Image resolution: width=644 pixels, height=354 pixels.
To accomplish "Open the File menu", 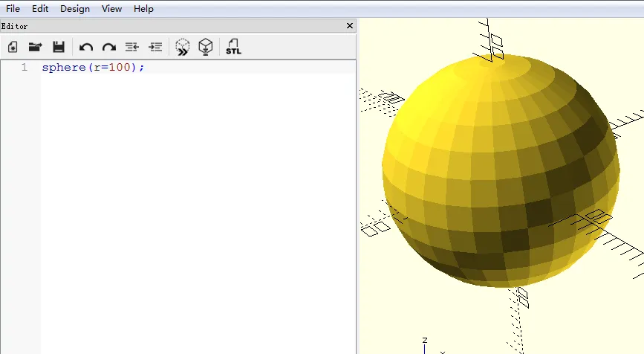I will pyautogui.click(x=13, y=9).
